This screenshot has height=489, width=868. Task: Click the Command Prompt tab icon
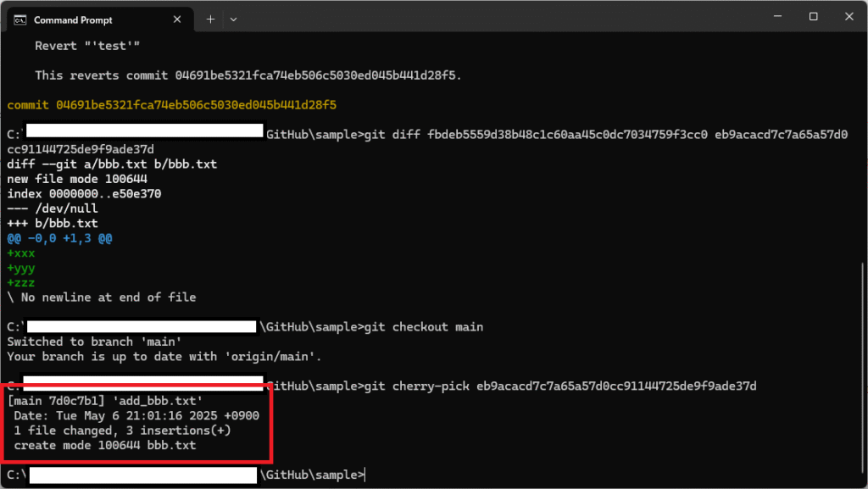coord(20,19)
